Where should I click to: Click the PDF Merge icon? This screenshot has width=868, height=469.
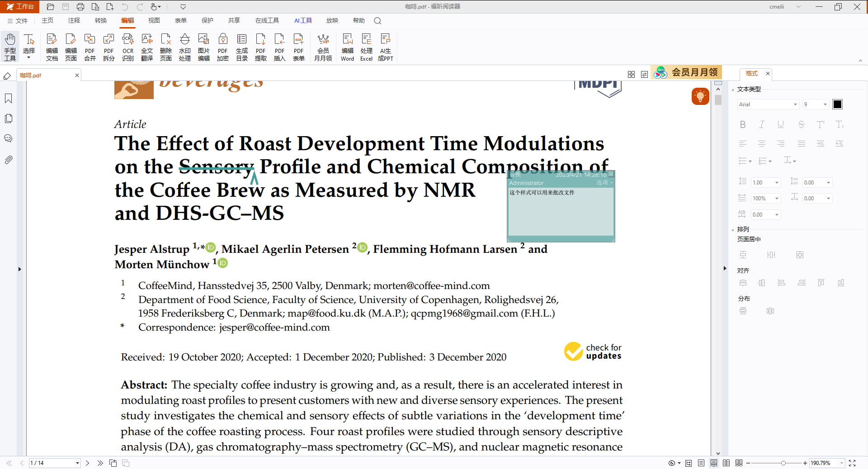pyautogui.click(x=90, y=47)
